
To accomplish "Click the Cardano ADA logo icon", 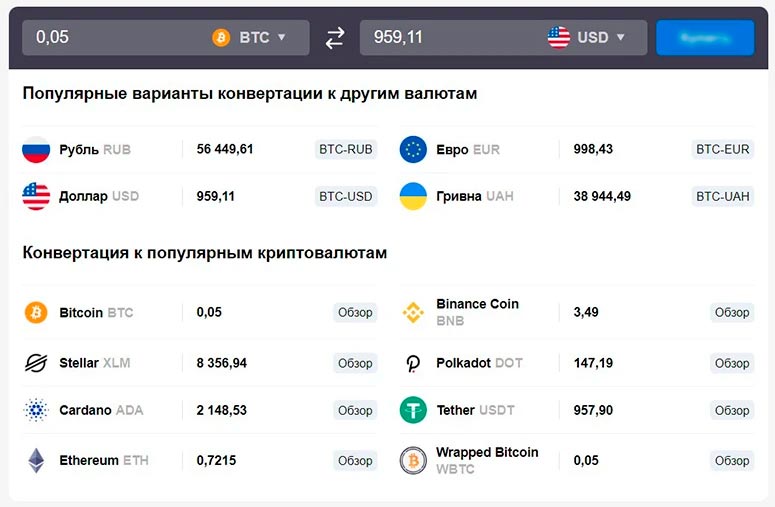I will [x=36, y=410].
